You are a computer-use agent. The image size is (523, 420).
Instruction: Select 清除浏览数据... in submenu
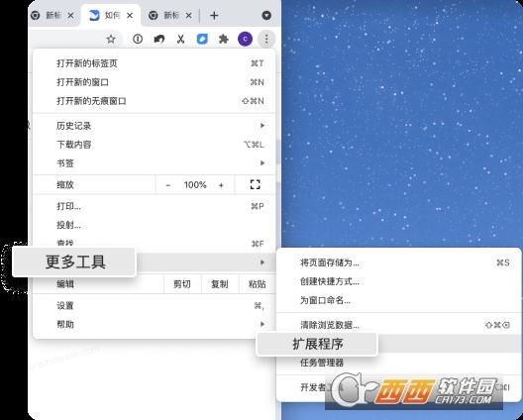point(399,325)
